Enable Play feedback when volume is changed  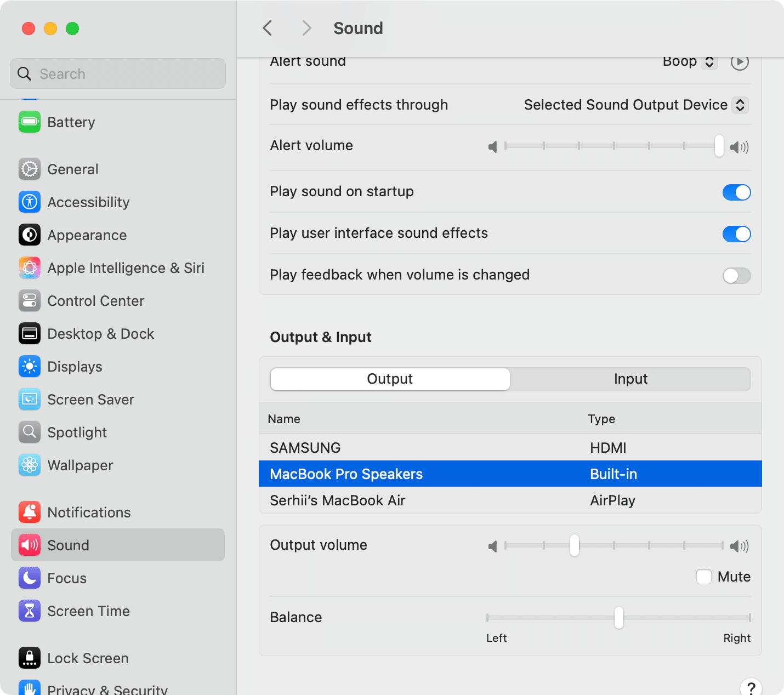[736, 276]
